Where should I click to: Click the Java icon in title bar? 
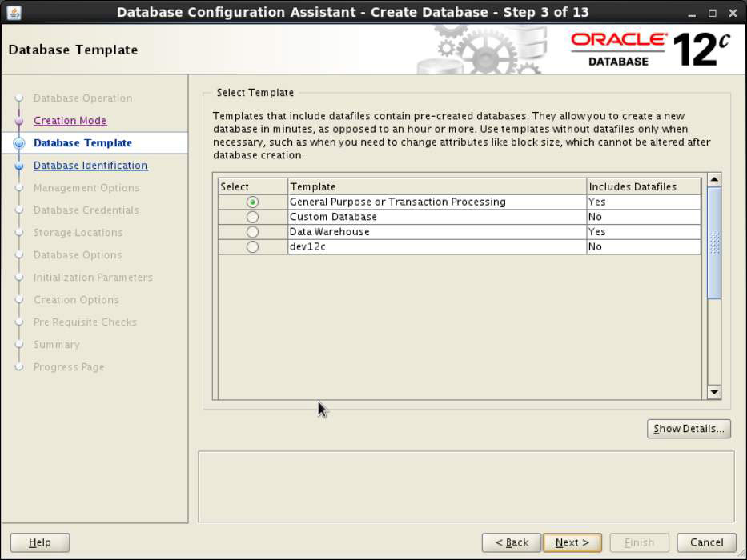point(15,12)
